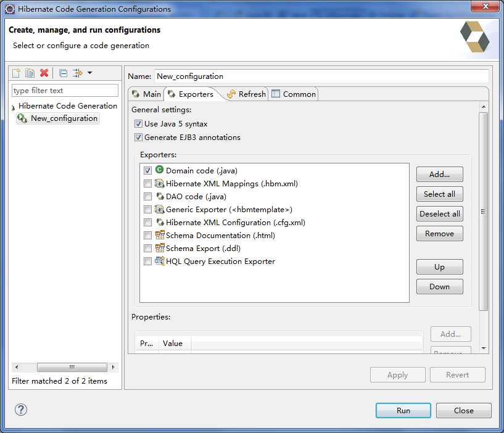This screenshot has height=433, width=504.
Task: Click the HQL Query Execution Exporter icon
Action: click(x=160, y=261)
